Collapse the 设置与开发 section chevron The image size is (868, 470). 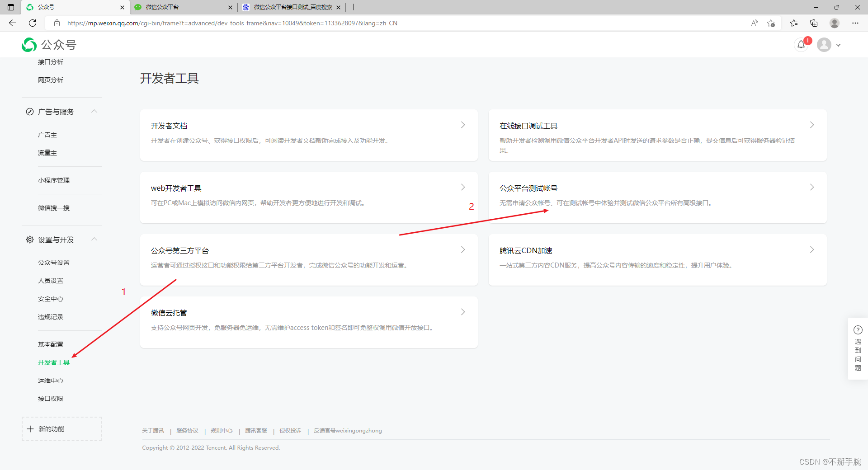click(x=94, y=239)
